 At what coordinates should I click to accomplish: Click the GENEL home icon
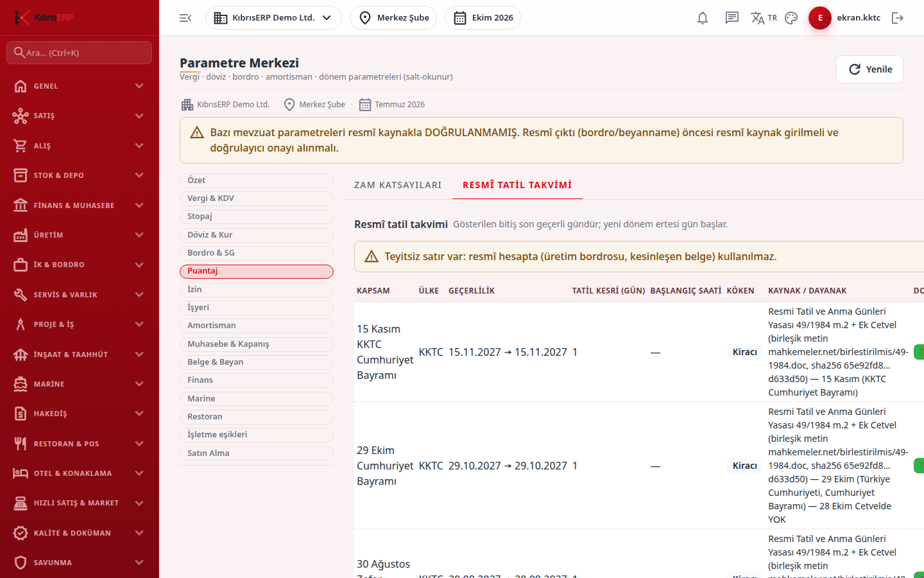21,86
